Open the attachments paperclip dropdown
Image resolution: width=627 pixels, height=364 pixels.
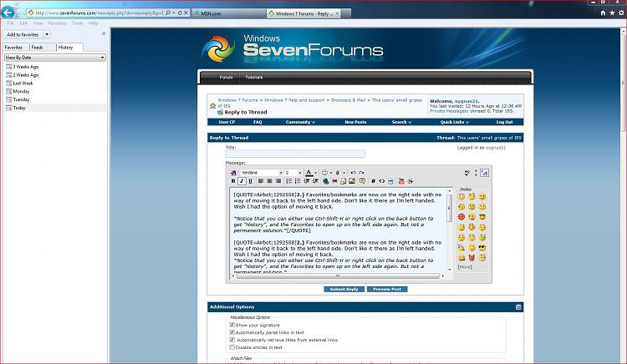click(344, 173)
